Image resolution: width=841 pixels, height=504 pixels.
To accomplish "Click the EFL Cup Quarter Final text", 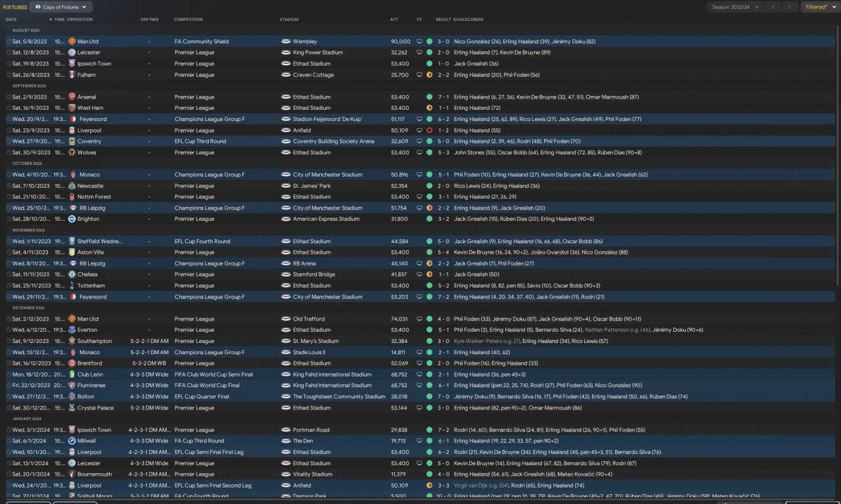I will [202, 397].
